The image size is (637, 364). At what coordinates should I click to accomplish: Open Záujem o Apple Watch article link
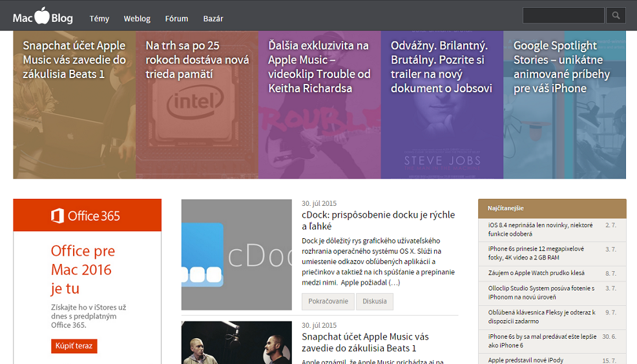coord(536,273)
